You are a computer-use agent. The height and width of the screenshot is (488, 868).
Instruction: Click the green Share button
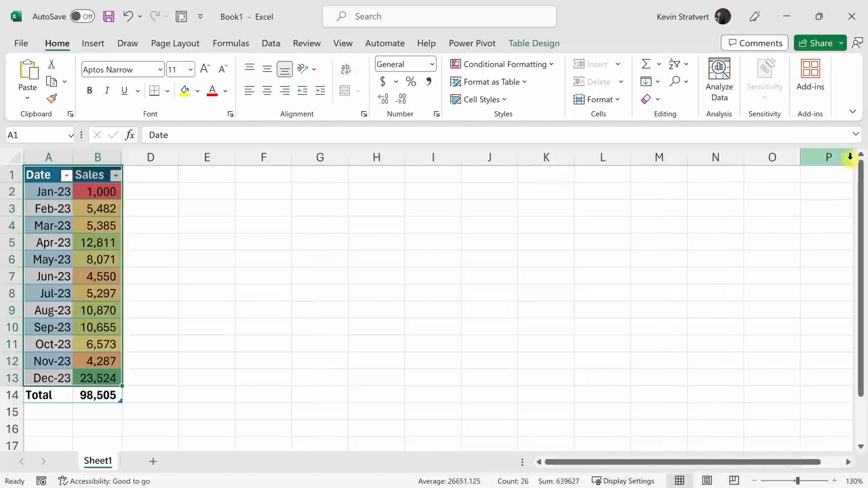(814, 43)
